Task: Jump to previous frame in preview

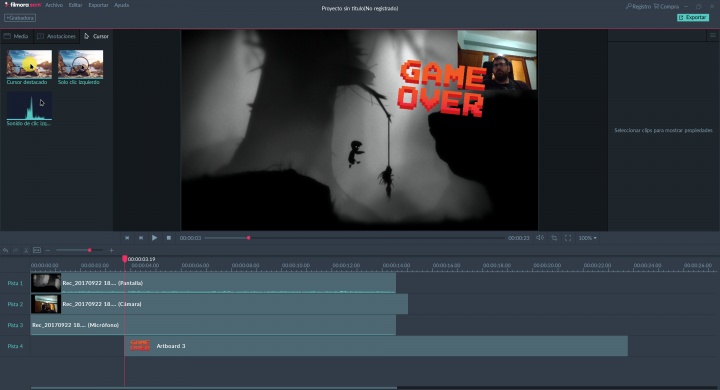Action: [127, 238]
